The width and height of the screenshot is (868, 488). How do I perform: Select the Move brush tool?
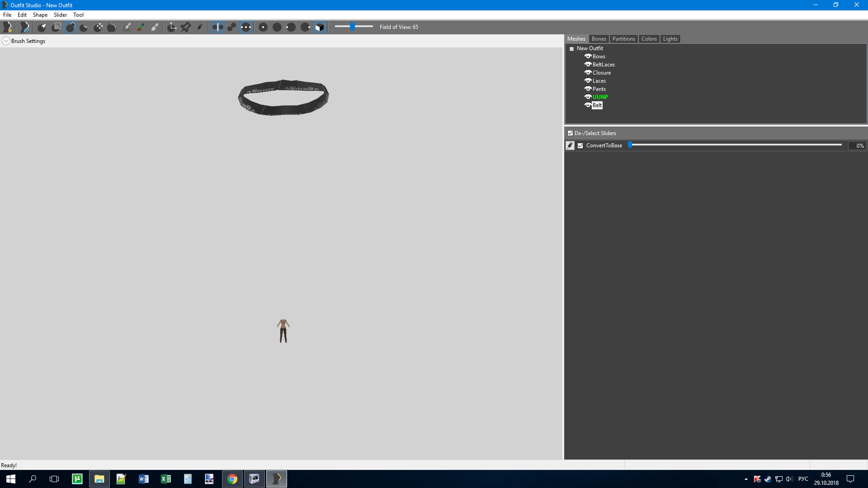[x=98, y=27]
